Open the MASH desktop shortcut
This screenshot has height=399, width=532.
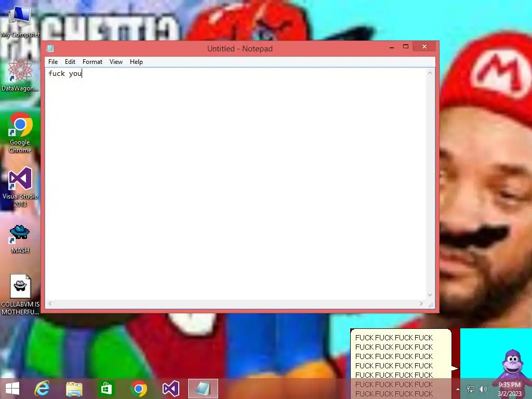click(x=20, y=239)
